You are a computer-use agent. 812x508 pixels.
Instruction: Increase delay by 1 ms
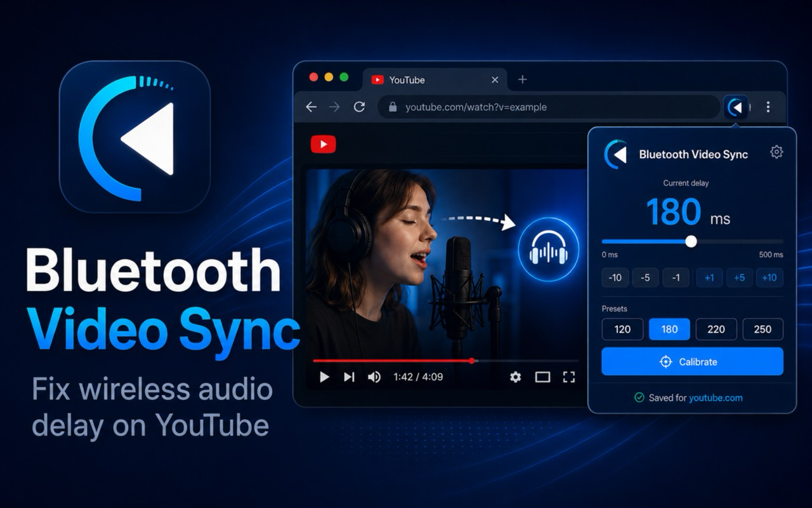click(709, 277)
